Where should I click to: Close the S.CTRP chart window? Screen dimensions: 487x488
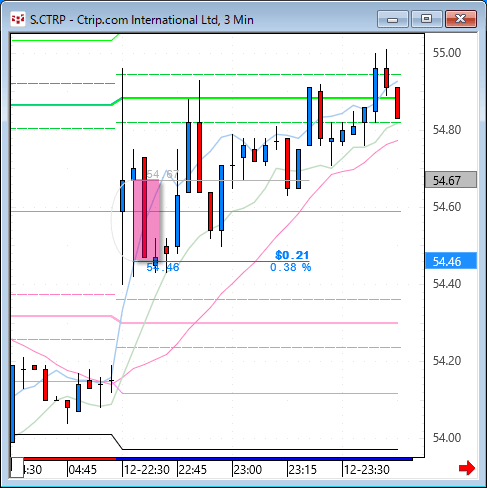tap(461, 19)
